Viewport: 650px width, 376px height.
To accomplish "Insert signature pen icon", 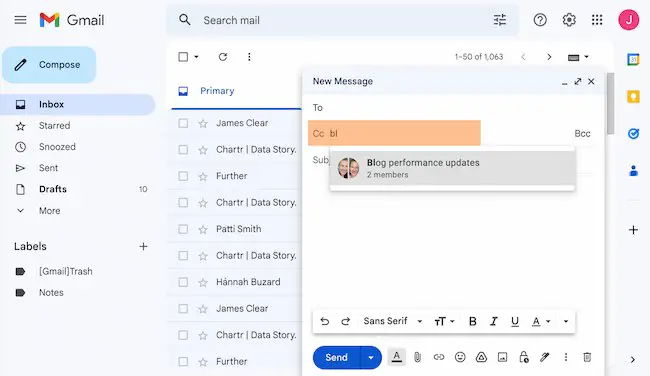I will [545, 357].
